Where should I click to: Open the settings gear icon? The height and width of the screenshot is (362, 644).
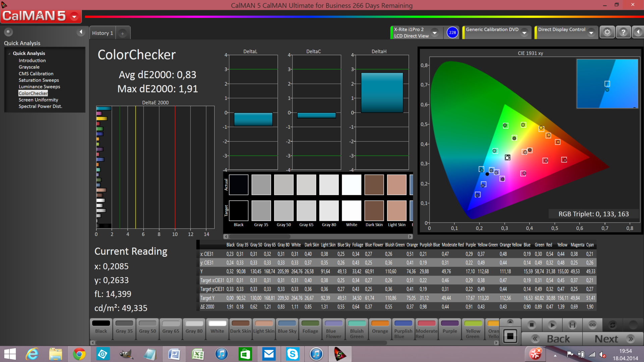[x=607, y=32]
